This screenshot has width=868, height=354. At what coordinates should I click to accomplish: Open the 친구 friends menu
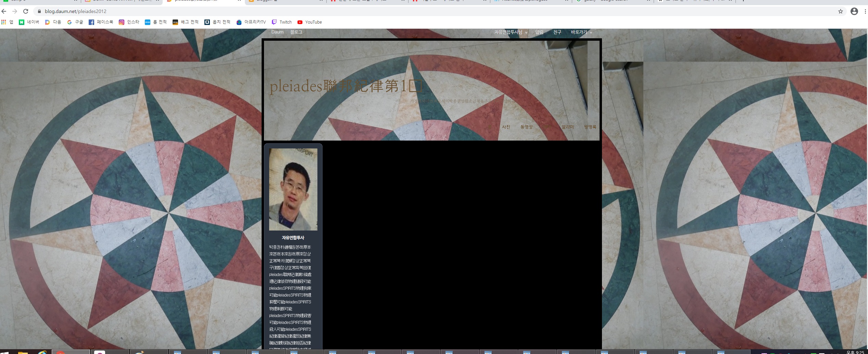pyautogui.click(x=557, y=32)
